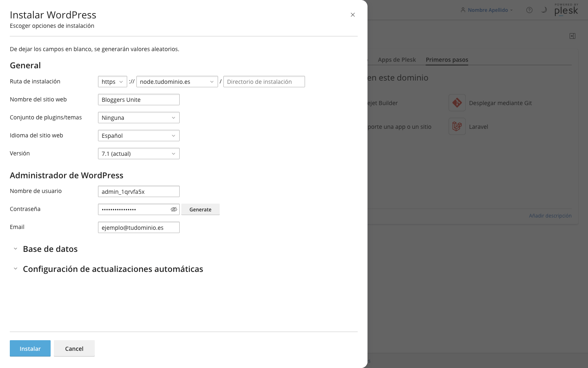
Task: Click the Instalar button
Action: click(30, 348)
